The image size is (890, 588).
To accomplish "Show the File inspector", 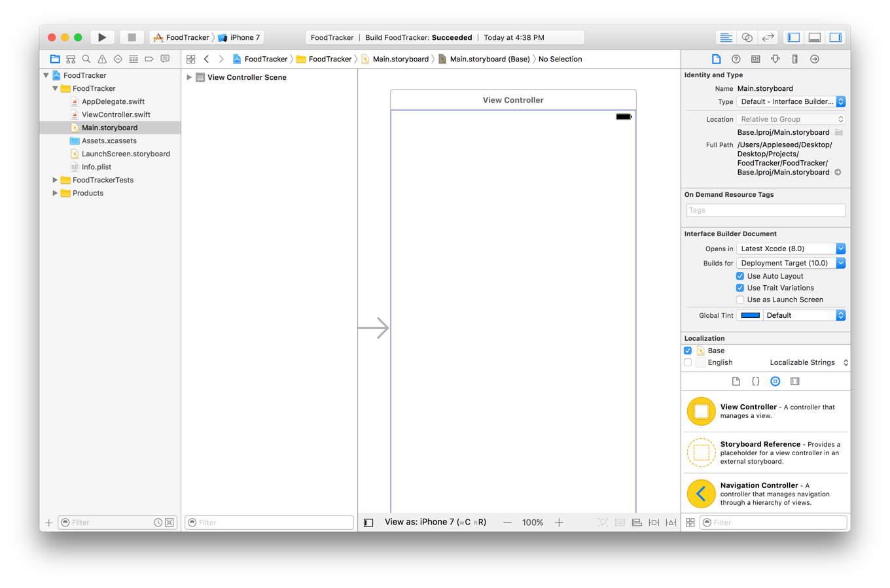I will click(716, 59).
